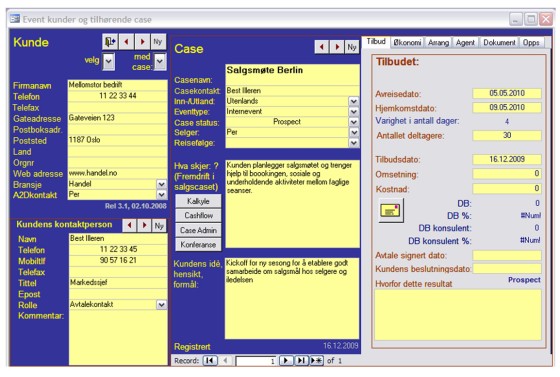Click the envelope mail icon in Tilbudet
The height and width of the screenshot is (377, 560).
point(391,211)
